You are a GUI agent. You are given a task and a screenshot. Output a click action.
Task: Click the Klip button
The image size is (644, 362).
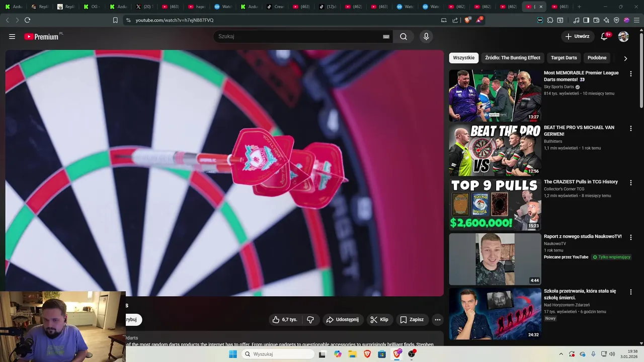[379, 319]
